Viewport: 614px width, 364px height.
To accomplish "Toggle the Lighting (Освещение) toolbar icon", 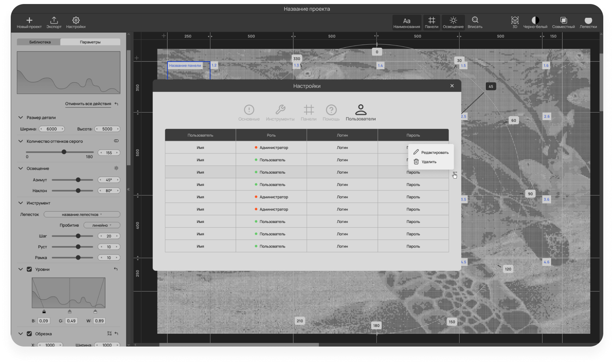I will pyautogui.click(x=453, y=20).
